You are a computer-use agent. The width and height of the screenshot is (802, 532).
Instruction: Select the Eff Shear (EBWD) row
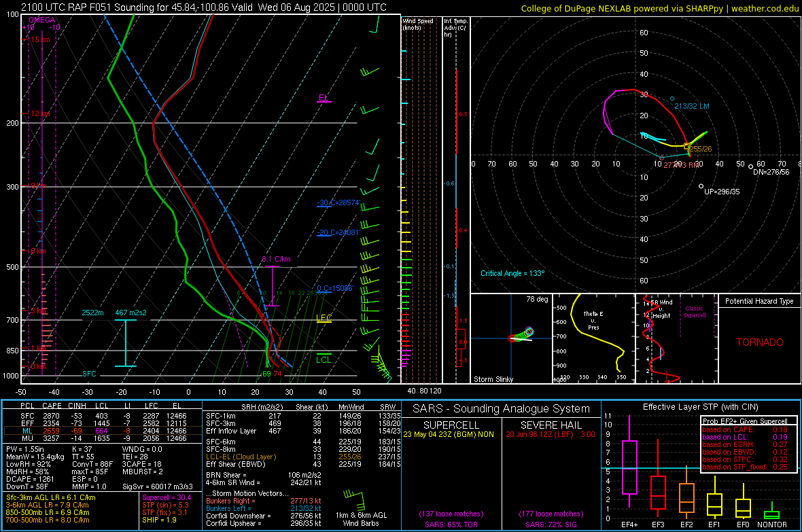click(x=303, y=465)
